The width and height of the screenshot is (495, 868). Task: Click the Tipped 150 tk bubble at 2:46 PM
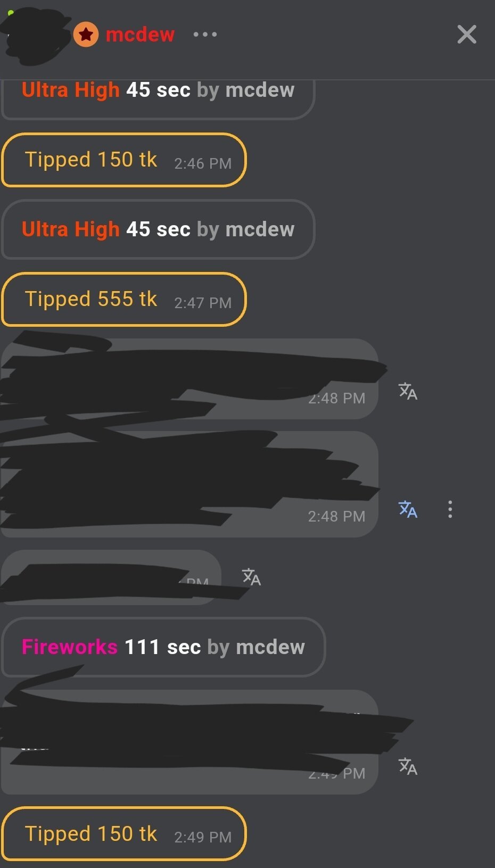tap(124, 160)
